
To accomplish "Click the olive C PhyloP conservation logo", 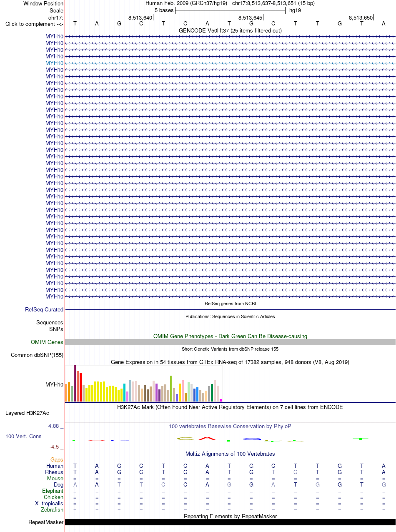I will click(x=185, y=439).
